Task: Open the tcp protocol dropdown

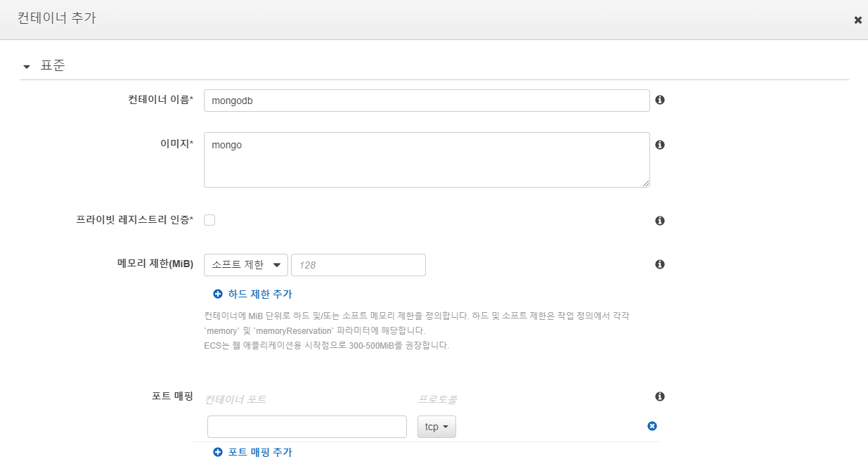Action: click(x=436, y=427)
